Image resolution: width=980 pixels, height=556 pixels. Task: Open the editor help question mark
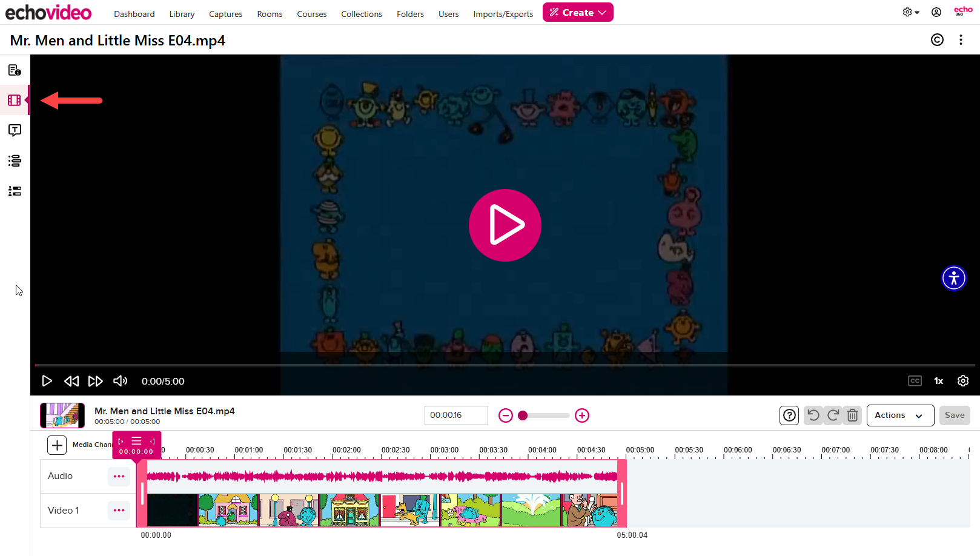click(789, 415)
